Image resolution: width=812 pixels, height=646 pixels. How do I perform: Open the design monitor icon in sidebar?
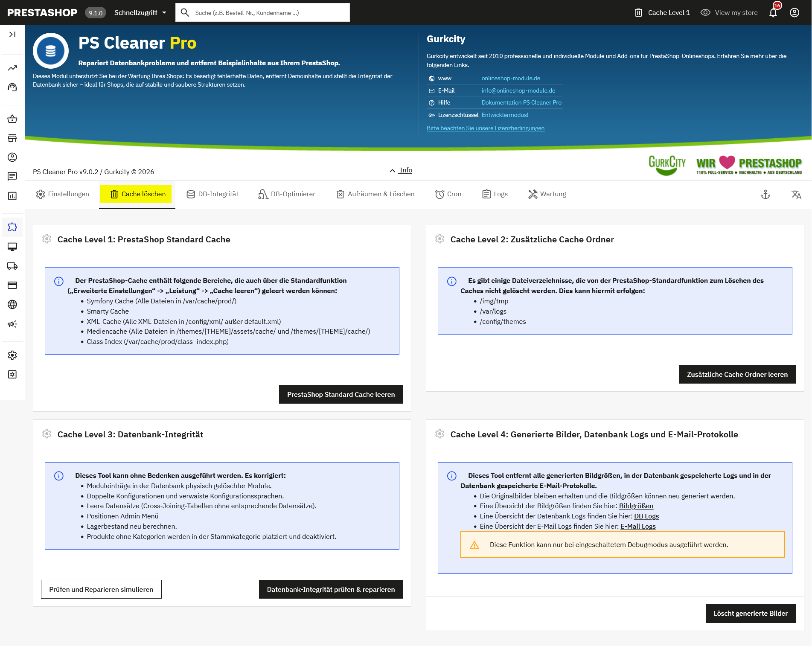click(12, 247)
